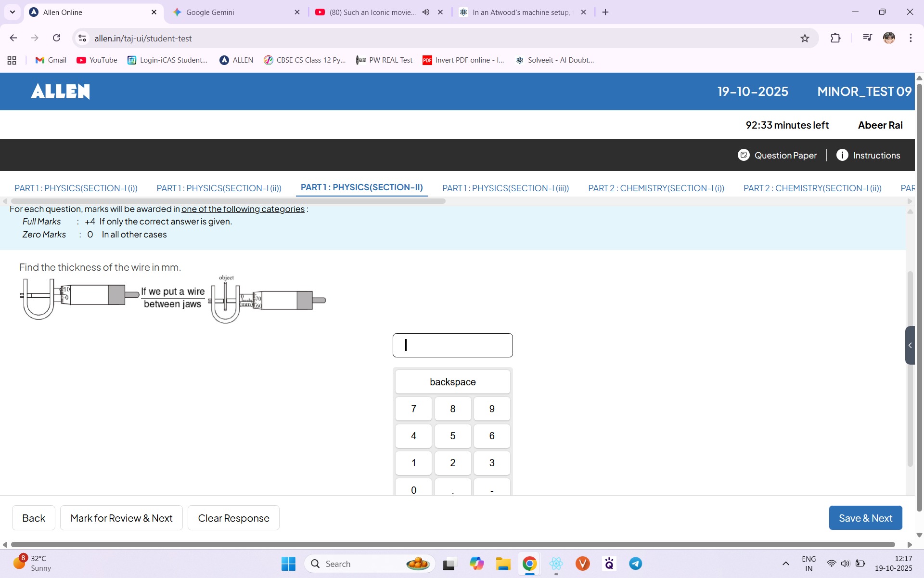
Task: Switch to CHEMISTRY(SECTION-I (i)) tab
Action: [656, 188]
